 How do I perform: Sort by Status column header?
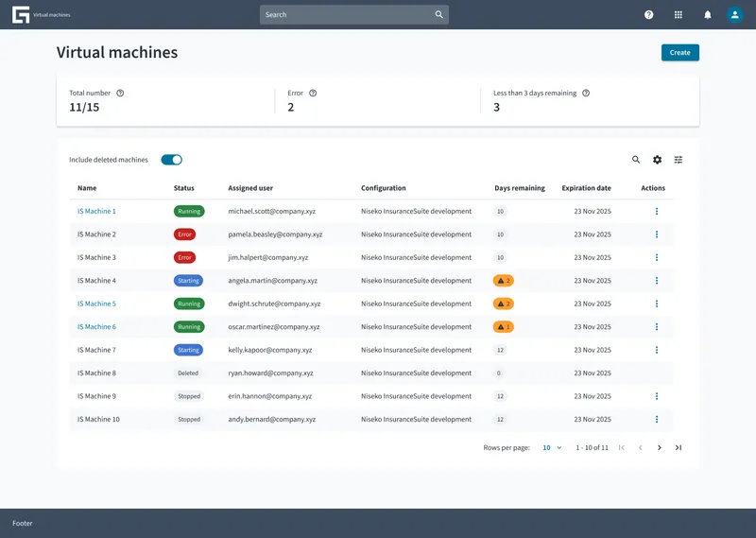point(183,188)
